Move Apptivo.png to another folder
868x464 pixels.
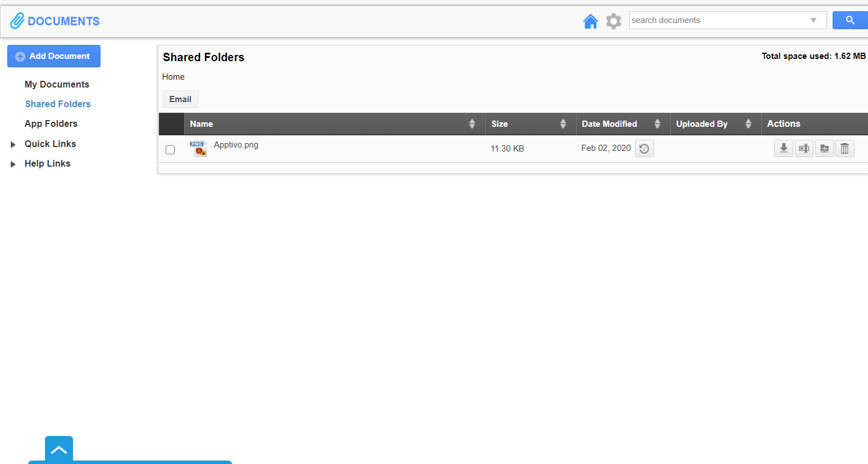point(824,148)
